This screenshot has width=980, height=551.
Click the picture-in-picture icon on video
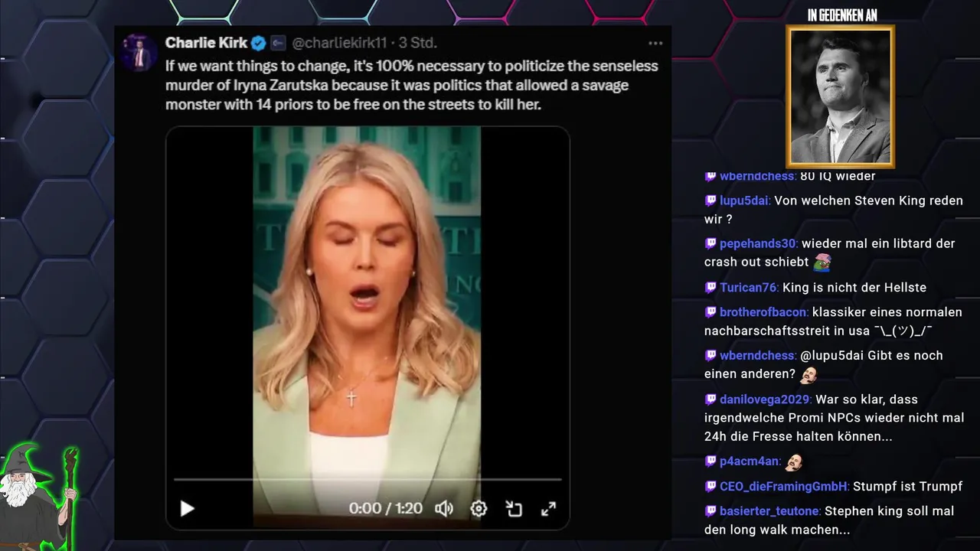coord(514,508)
